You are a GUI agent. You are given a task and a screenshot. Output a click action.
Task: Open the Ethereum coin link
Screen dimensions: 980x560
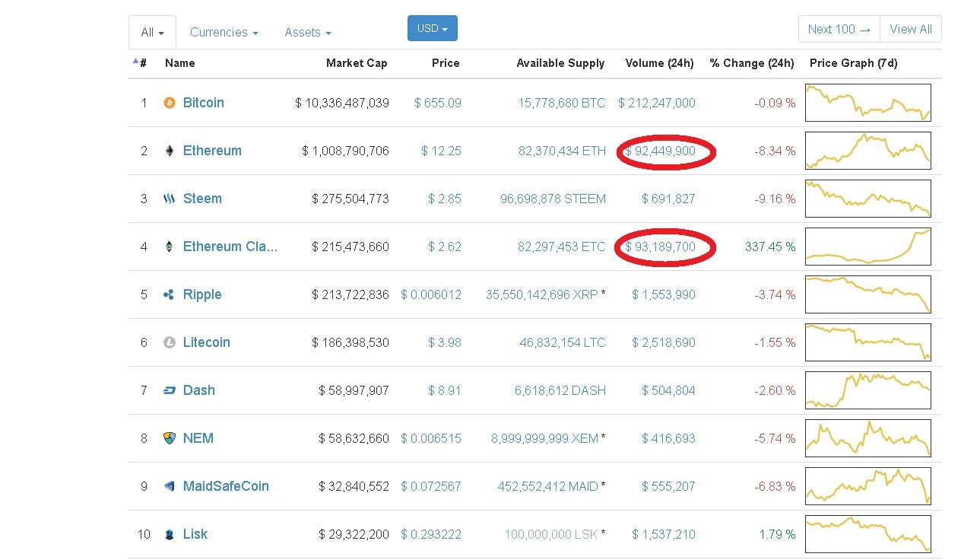[212, 151]
